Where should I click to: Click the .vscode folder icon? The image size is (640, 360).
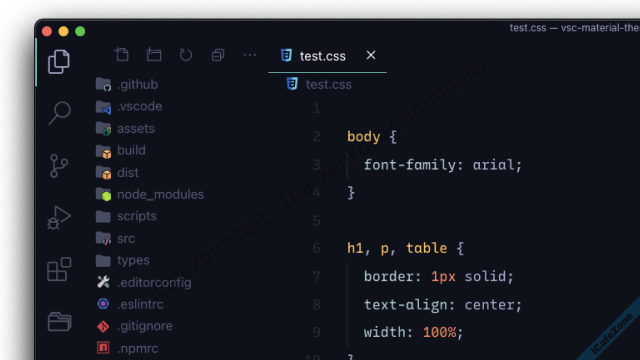103,107
